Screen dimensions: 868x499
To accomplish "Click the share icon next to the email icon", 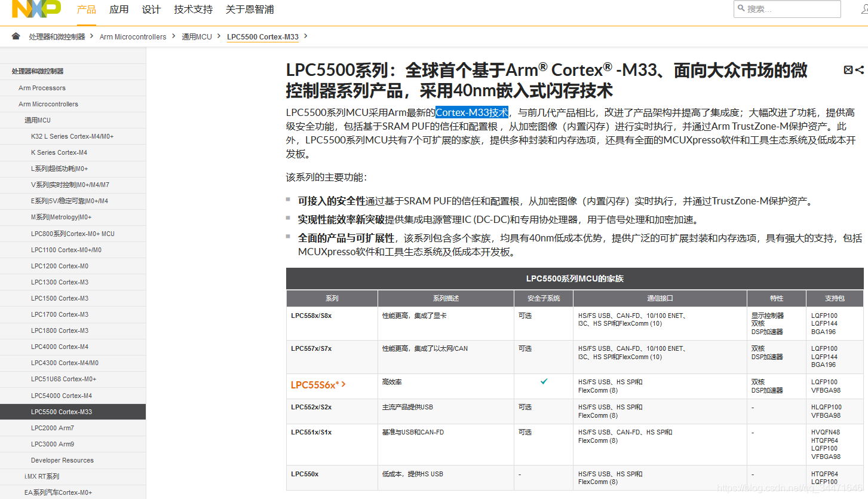I will coord(860,69).
